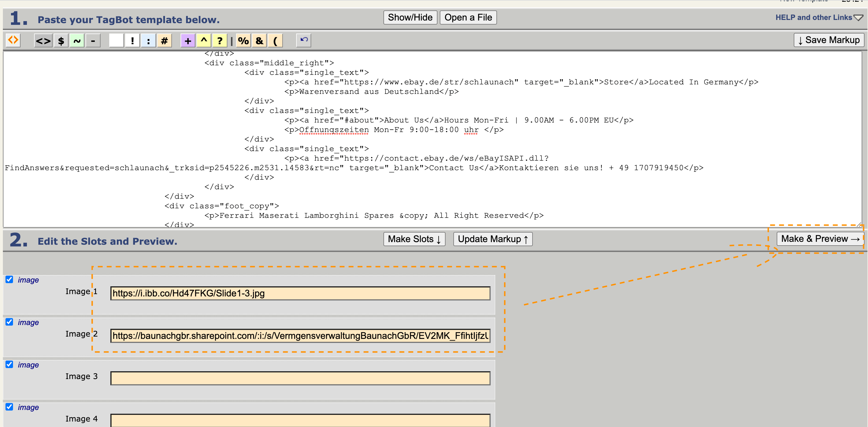Image resolution: width=868 pixels, height=427 pixels.
Task: Click Open a File button
Action: (468, 18)
